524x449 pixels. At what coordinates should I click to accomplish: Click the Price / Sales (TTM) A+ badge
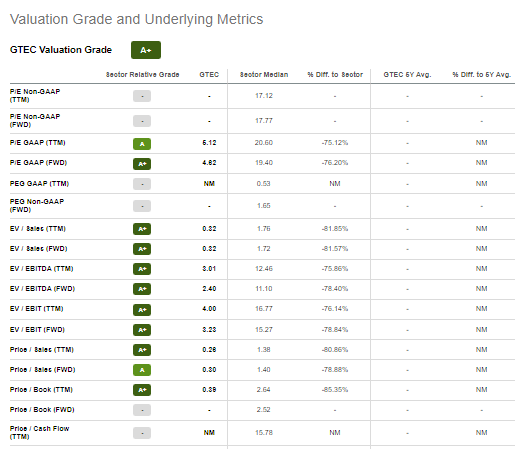(x=142, y=350)
